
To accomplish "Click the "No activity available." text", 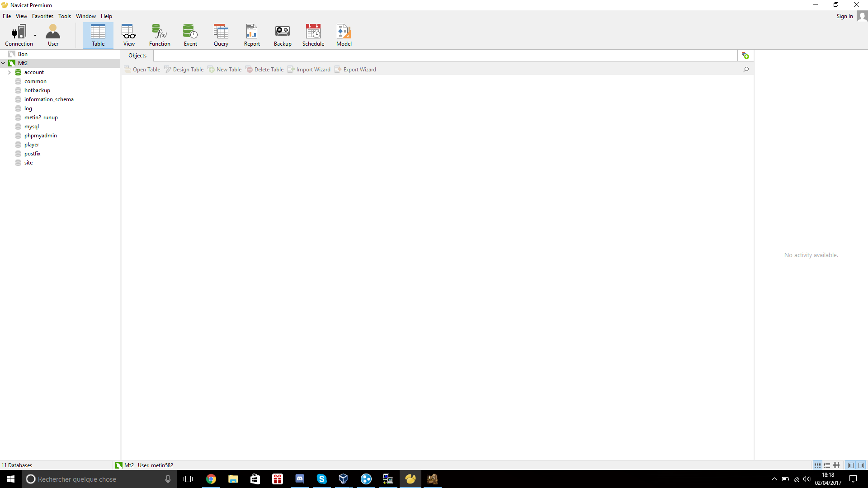I will tap(811, 255).
